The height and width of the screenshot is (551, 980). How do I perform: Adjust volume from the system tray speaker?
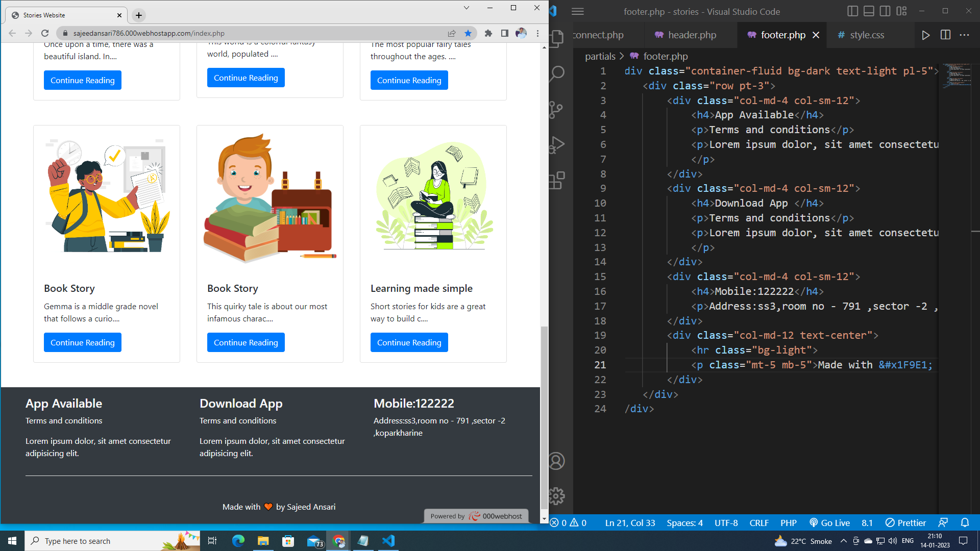click(x=892, y=541)
